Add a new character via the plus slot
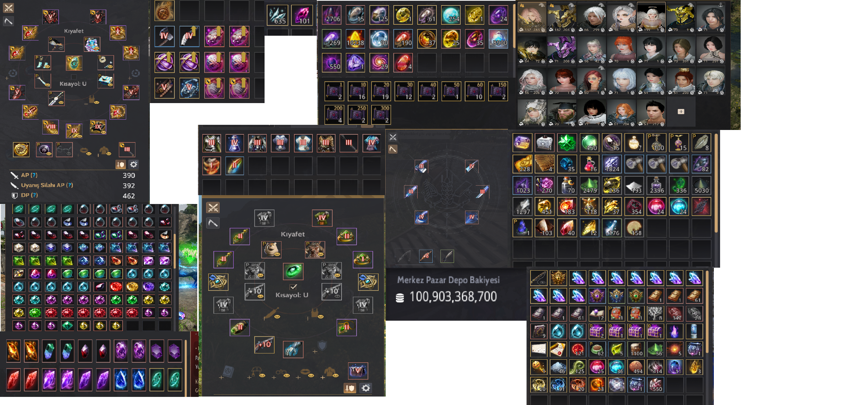Viewport: 868px width, 405px height. point(681,112)
